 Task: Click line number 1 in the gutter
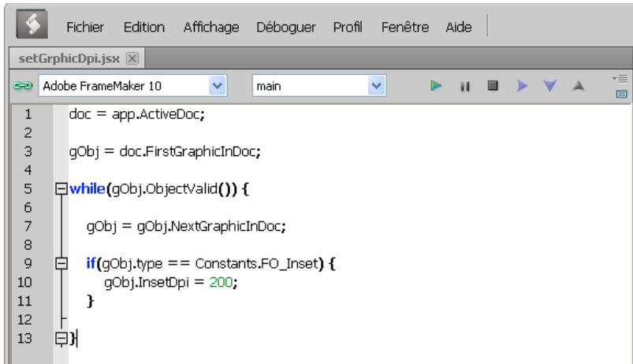pos(28,114)
